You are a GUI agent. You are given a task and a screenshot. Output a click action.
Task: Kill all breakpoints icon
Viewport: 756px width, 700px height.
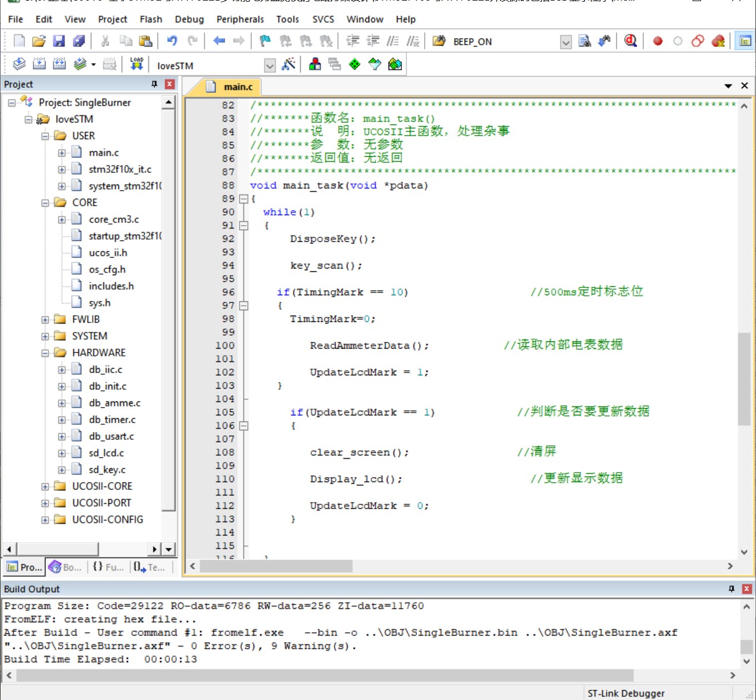pyautogui.click(x=718, y=41)
